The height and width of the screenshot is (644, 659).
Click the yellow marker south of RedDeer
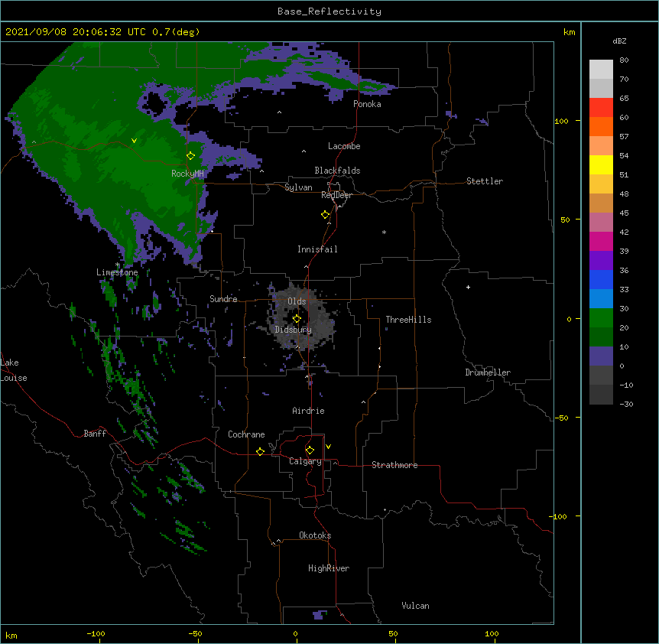click(326, 214)
